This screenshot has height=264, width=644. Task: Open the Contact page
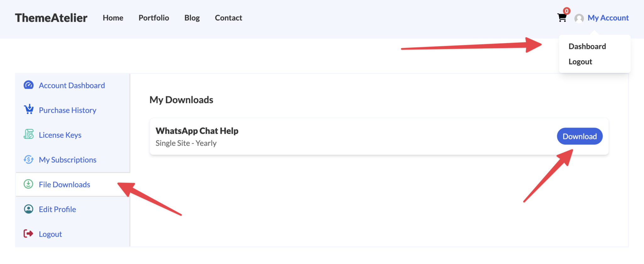[x=228, y=18]
